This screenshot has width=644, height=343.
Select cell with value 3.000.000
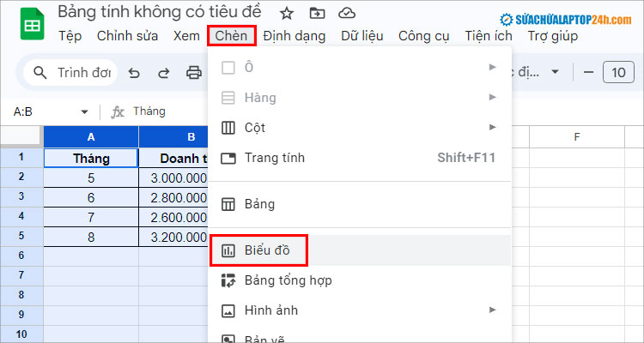[x=173, y=178]
